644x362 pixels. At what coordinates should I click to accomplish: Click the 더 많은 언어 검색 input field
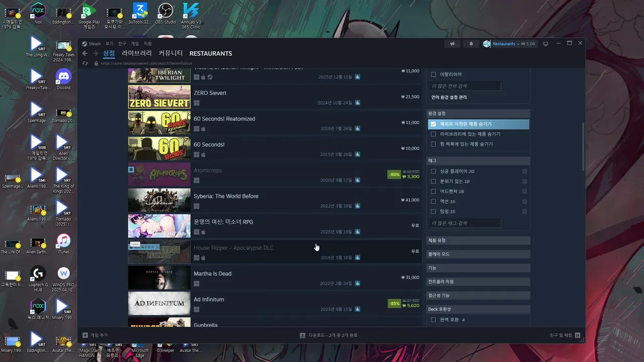(x=465, y=86)
